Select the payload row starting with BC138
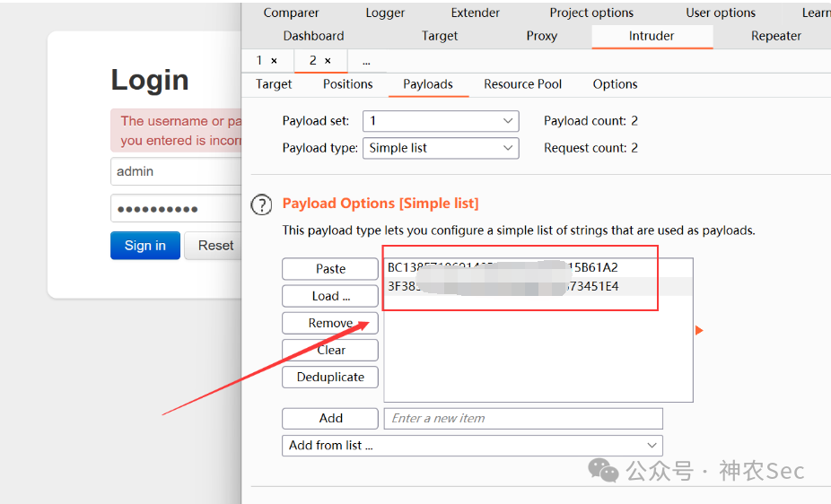This screenshot has width=831, height=504. [x=538, y=268]
